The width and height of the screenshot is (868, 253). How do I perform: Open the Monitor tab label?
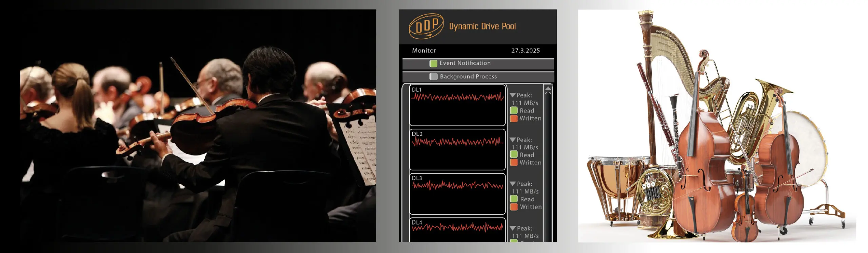tap(424, 51)
